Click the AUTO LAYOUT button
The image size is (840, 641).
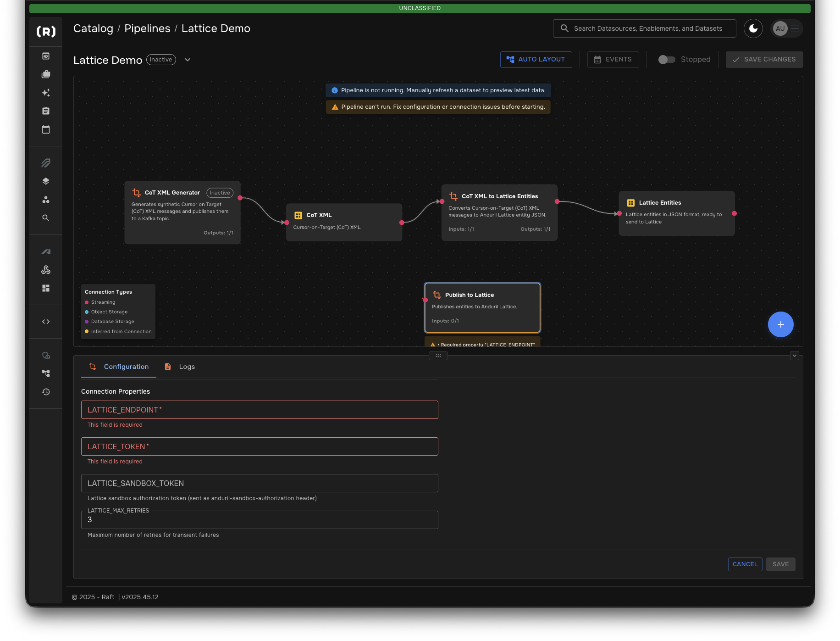pyautogui.click(x=536, y=60)
